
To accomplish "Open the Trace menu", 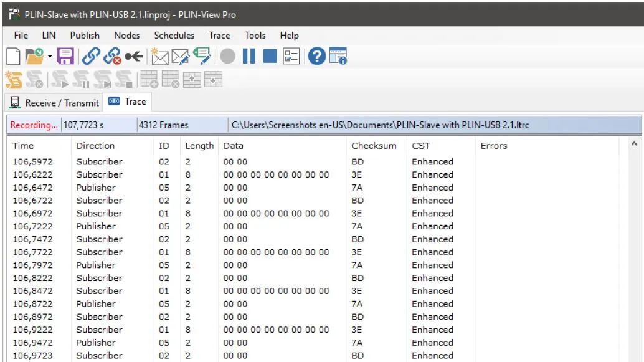I will pyautogui.click(x=219, y=36).
